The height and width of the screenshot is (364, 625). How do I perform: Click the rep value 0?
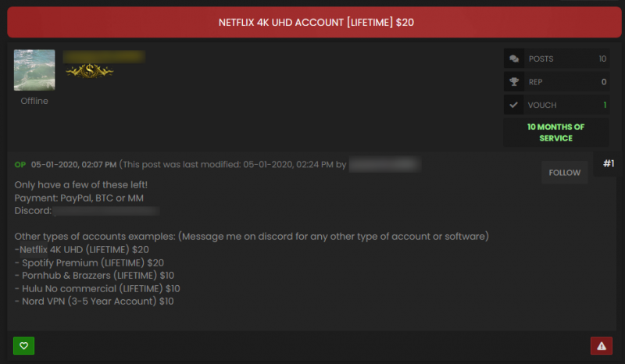[603, 81]
